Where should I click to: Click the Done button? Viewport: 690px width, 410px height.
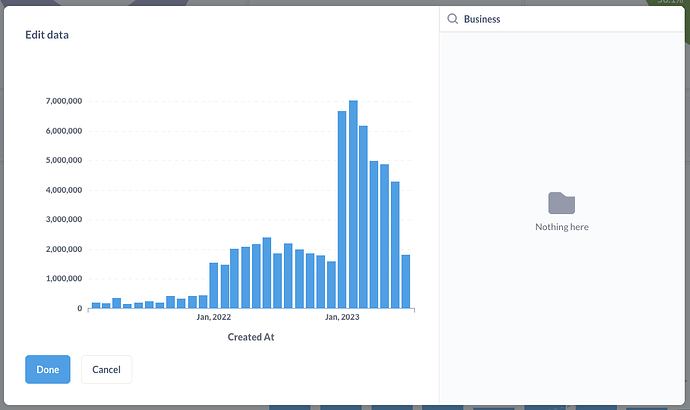click(48, 370)
